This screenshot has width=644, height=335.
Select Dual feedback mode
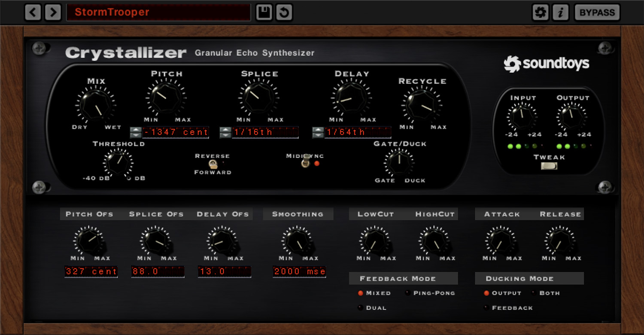372,308
